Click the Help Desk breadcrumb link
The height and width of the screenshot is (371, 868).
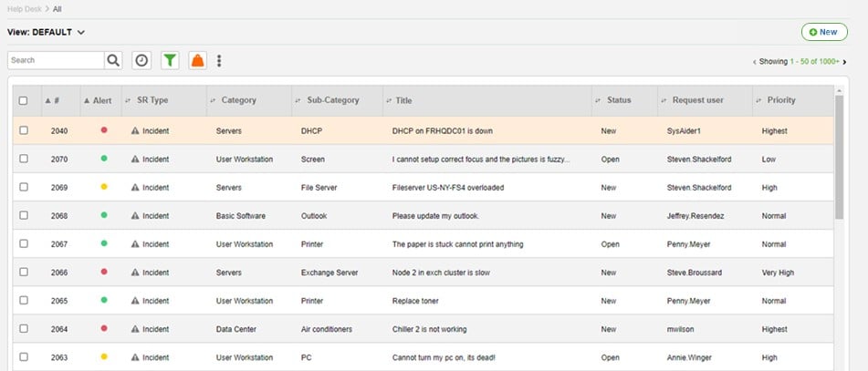[x=25, y=8]
